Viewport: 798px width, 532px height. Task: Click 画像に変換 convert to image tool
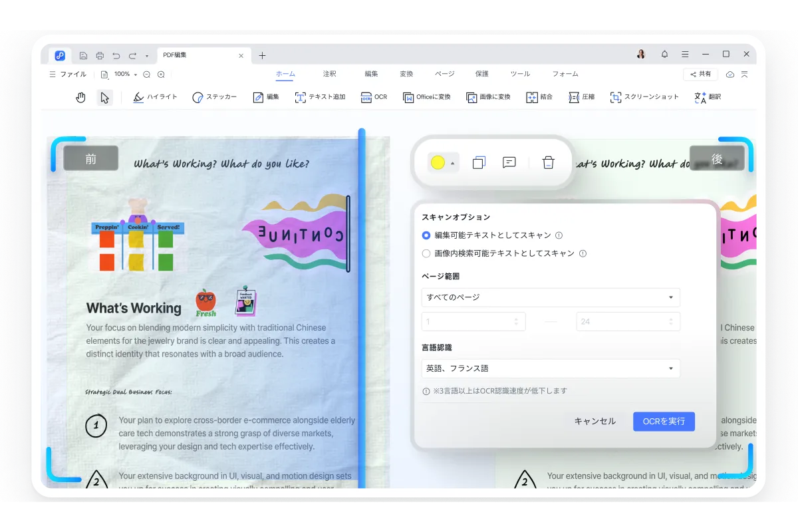tap(488, 97)
